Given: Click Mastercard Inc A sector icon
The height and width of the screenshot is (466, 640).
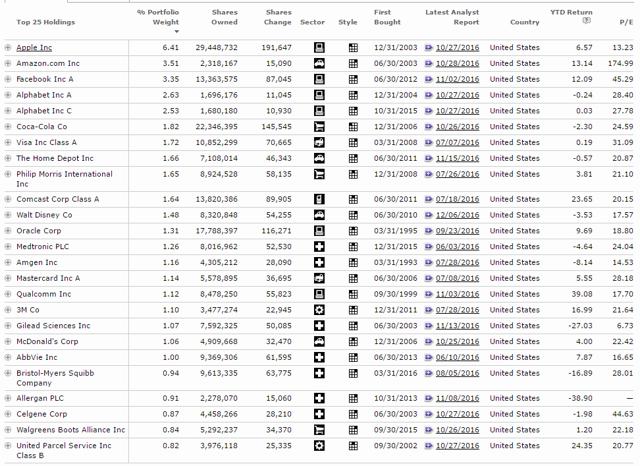Looking at the screenshot, I should (x=319, y=279).
